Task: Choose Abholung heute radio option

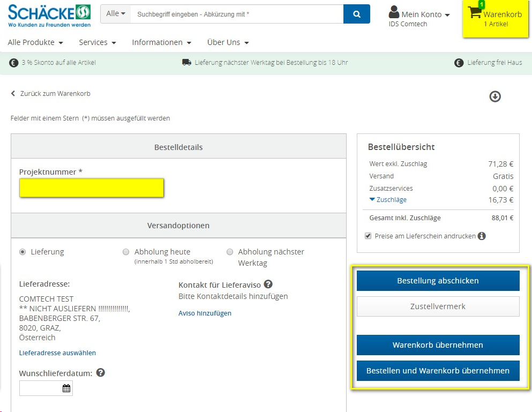Action: 126,252
